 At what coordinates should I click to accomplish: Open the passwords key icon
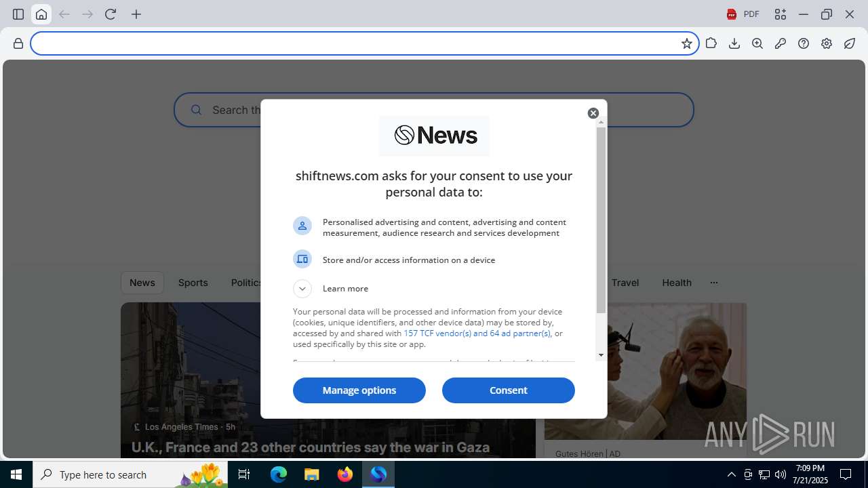781,43
